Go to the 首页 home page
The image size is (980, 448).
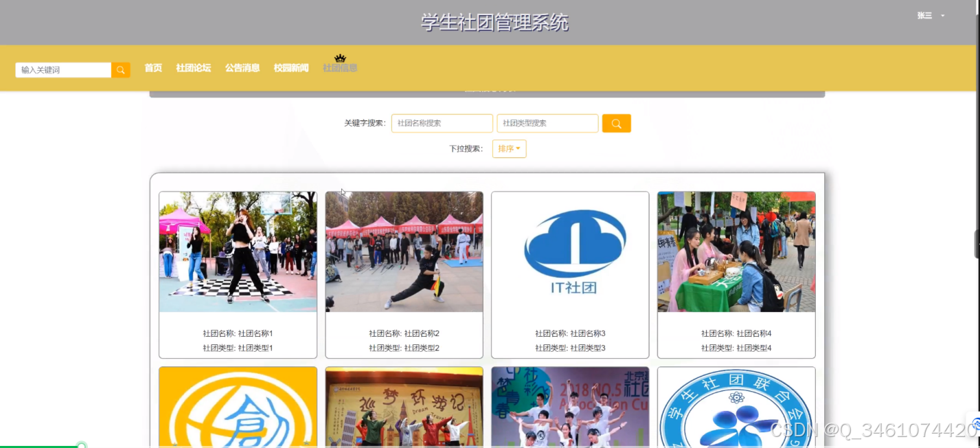pos(153,68)
